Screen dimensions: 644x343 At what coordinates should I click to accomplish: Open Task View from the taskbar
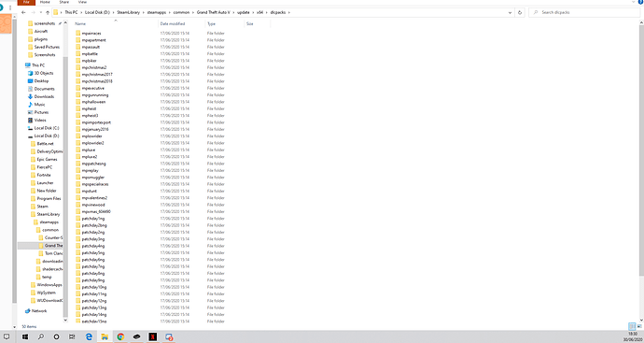click(x=72, y=336)
